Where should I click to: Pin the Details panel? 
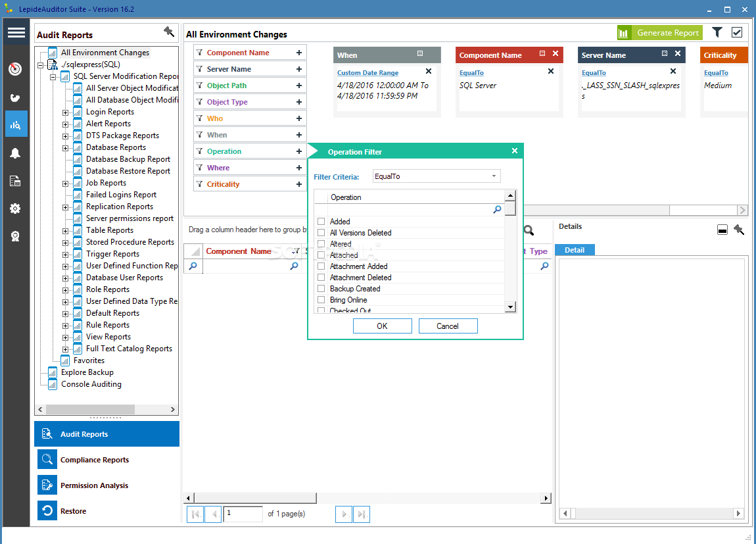click(x=739, y=230)
